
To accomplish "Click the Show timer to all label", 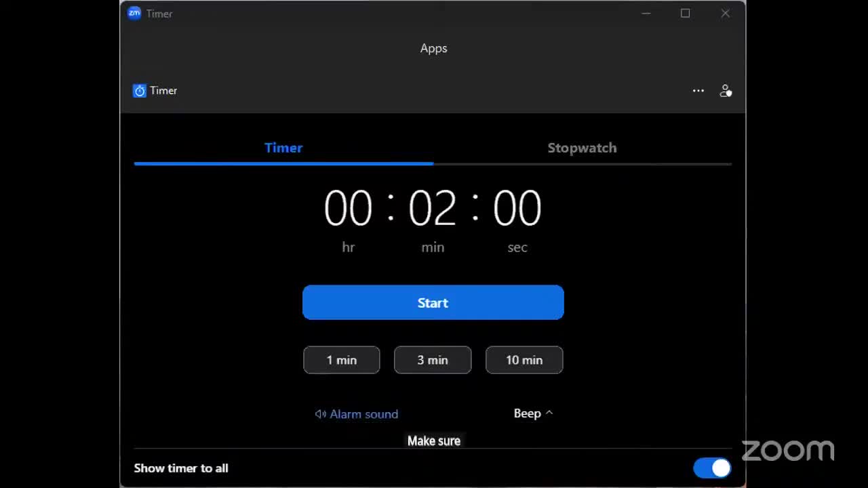I will 181,468.
